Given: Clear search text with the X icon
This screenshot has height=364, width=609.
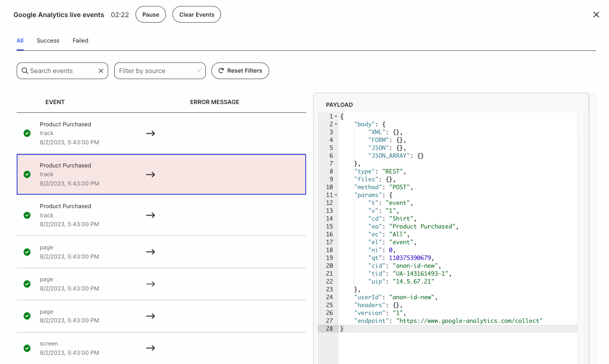Looking at the screenshot, I should click(101, 71).
